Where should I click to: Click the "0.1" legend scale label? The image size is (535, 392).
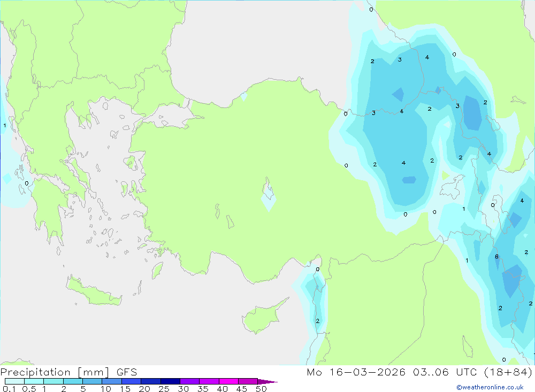[9, 389]
